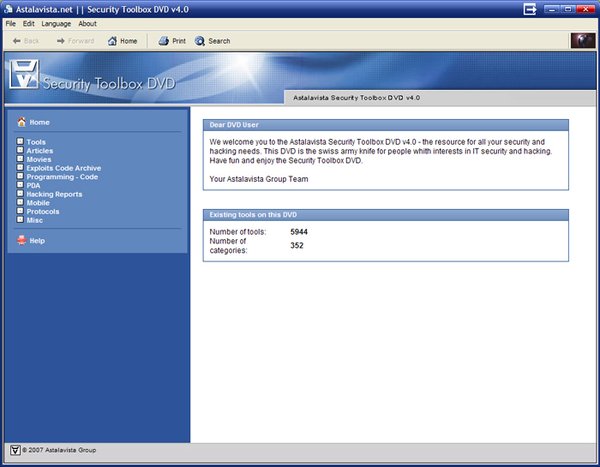Open the File menu
This screenshot has width=600, height=467.
click(11, 23)
